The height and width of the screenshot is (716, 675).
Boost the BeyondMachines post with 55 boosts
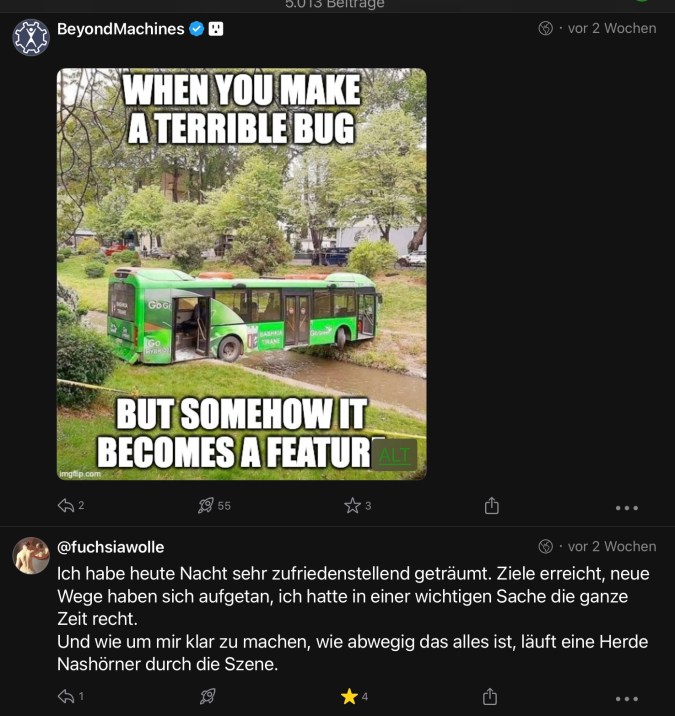[206, 506]
